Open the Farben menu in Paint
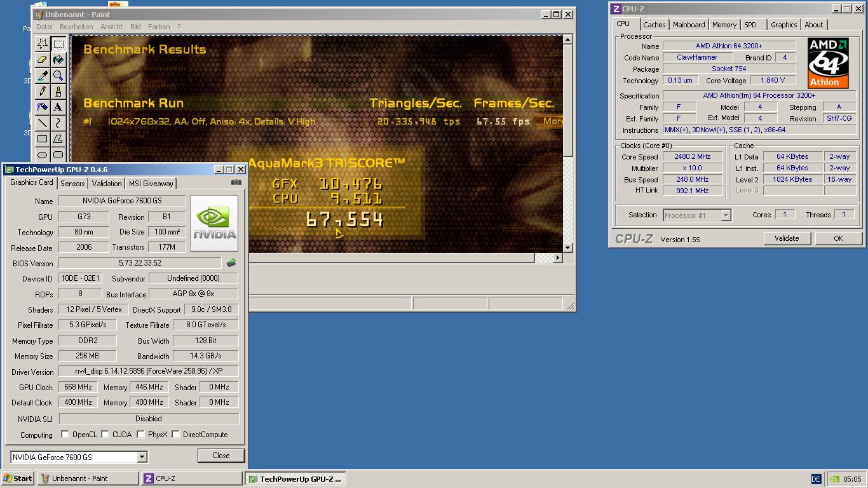Viewport: 868px width, 488px height. [x=159, y=27]
